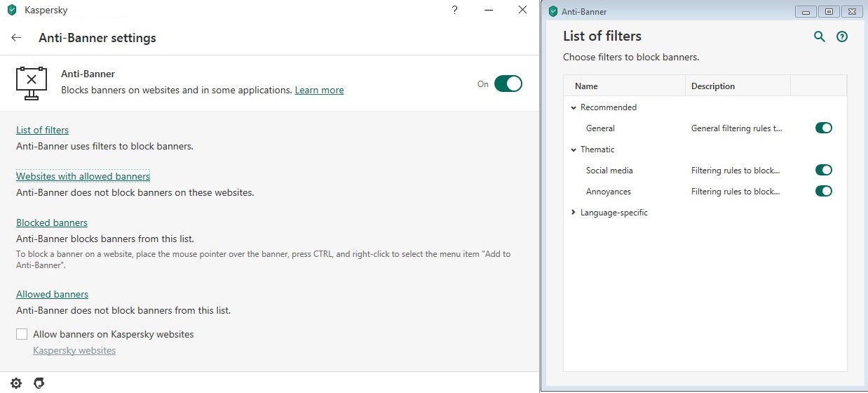Minimize the Anti-Banner filters window
868x393 pixels.
pos(806,11)
